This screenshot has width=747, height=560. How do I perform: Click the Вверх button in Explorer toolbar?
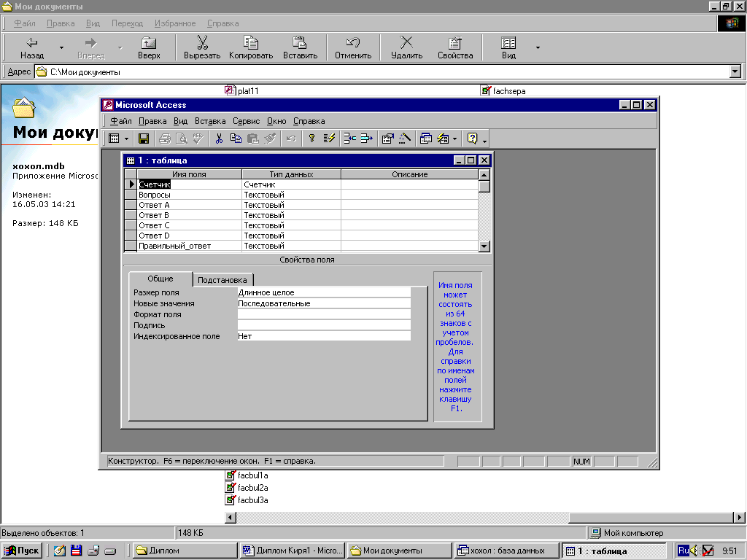(x=149, y=47)
